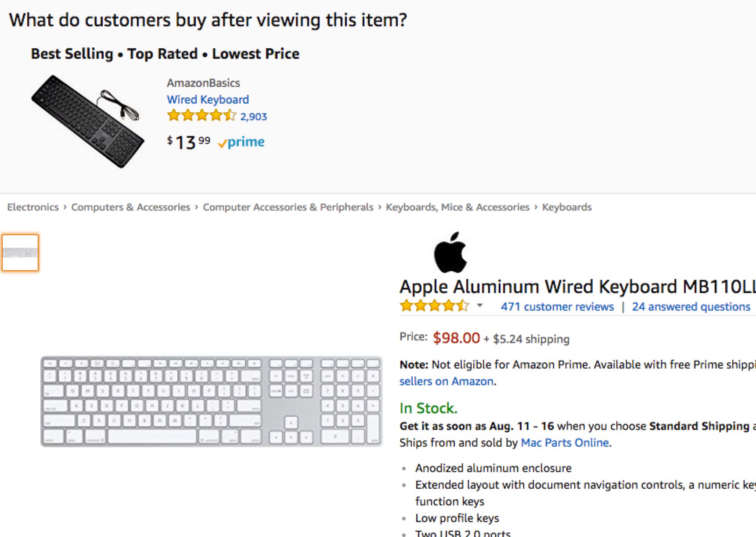Select the Keyboards breadcrumb category
The image size is (756, 537).
pyautogui.click(x=567, y=207)
